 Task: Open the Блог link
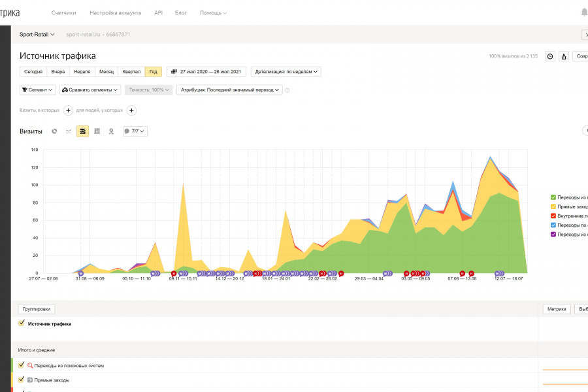[x=181, y=13]
